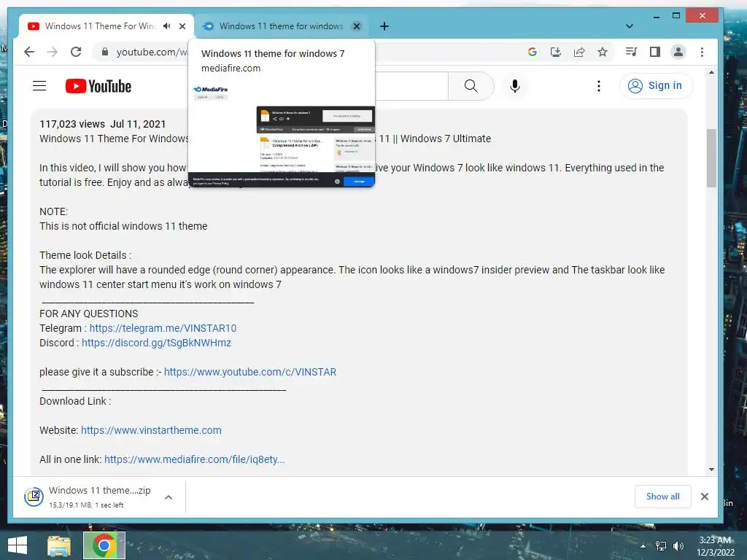Close the YouTube tab
Viewport: 747px width, 560px height.
pos(182,26)
